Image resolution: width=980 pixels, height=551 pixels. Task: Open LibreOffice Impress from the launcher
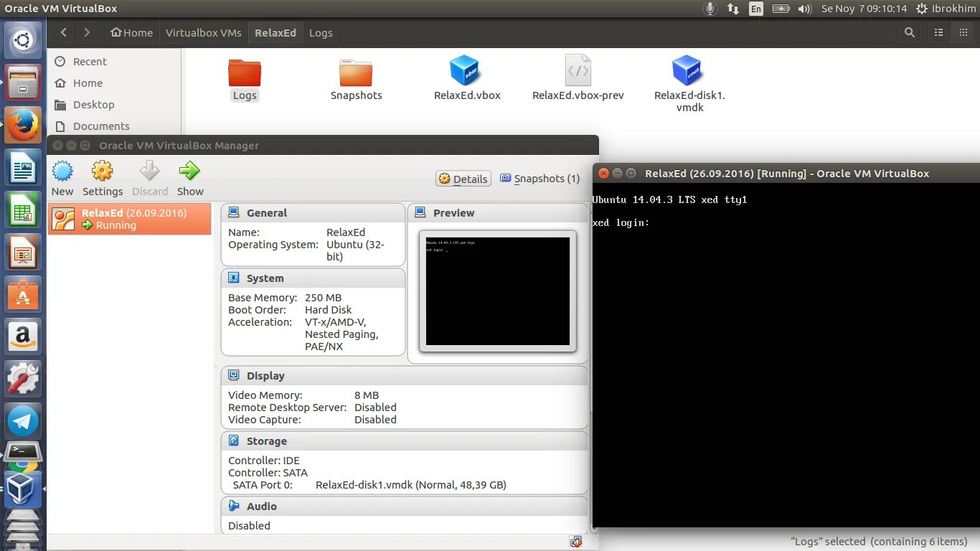coord(23,253)
